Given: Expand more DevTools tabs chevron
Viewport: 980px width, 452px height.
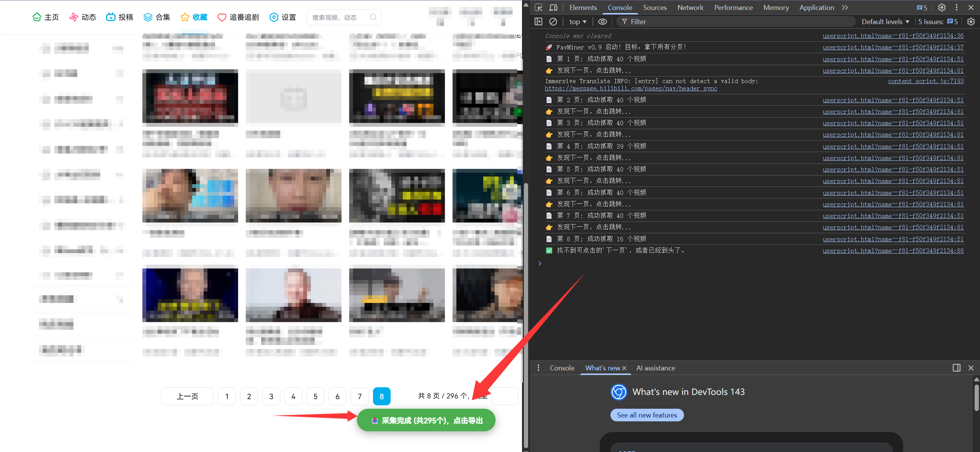Looking at the screenshot, I should (845, 8).
